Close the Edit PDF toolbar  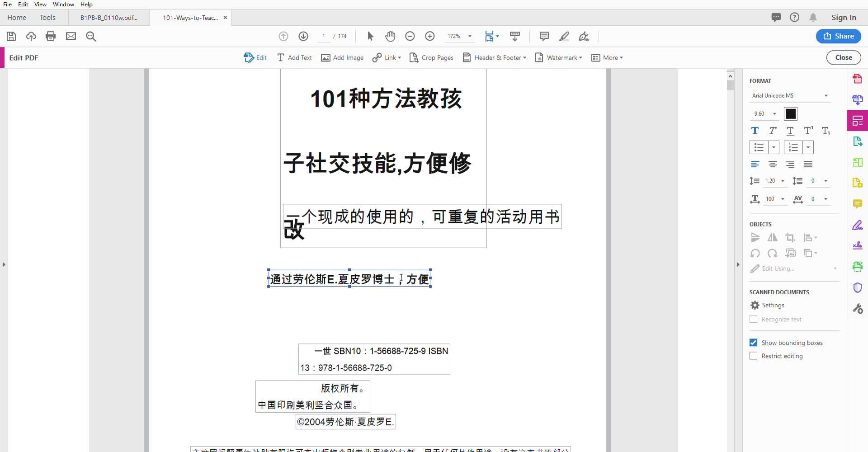coord(844,57)
